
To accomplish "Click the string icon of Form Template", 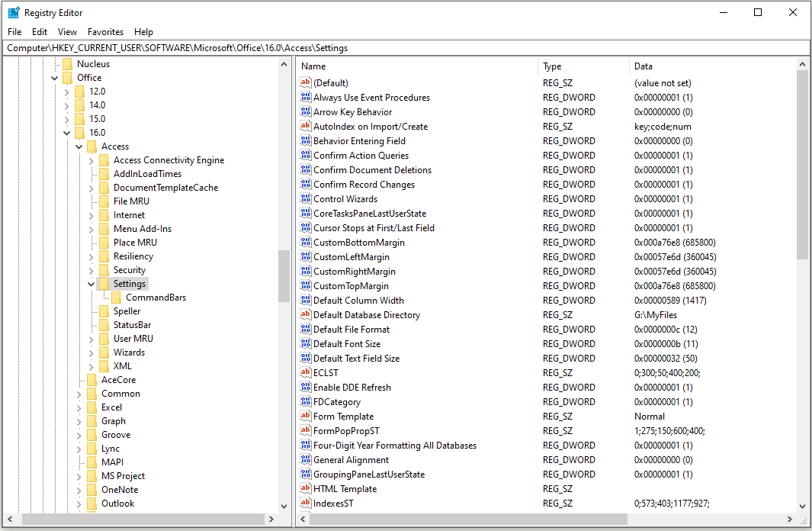I will pyautogui.click(x=306, y=416).
